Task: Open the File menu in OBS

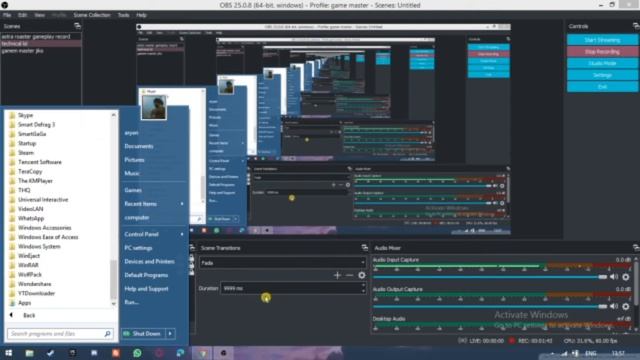Action: pyautogui.click(x=7, y=15)
